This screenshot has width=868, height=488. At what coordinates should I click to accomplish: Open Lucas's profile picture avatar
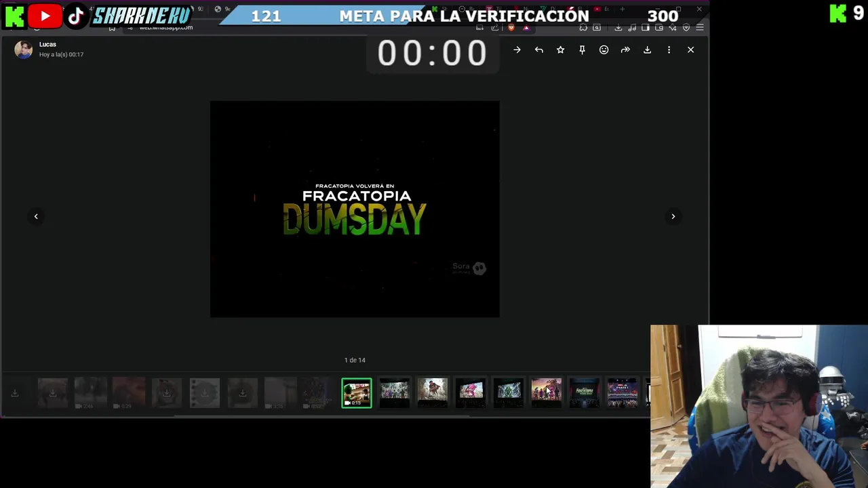click(x=24, y=49)
